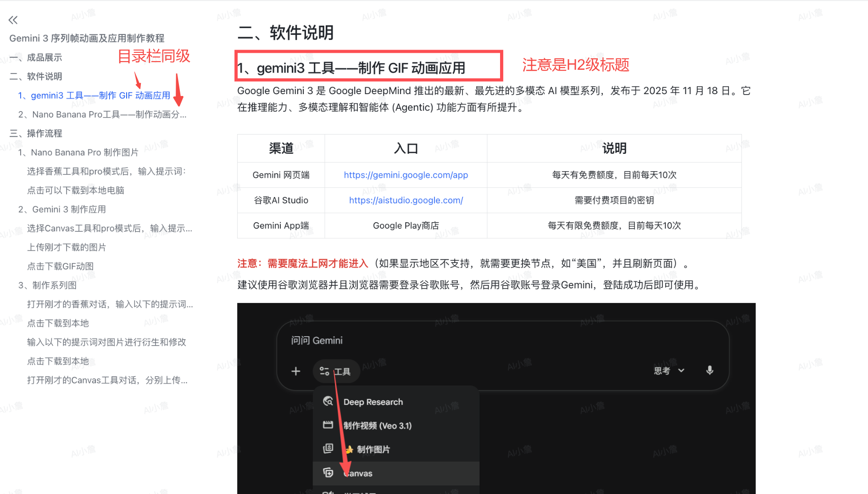Click table cell 每天有免费额度,目前每天10次
The width and height of the screenshot is (868, 494).
click(614, 175)
